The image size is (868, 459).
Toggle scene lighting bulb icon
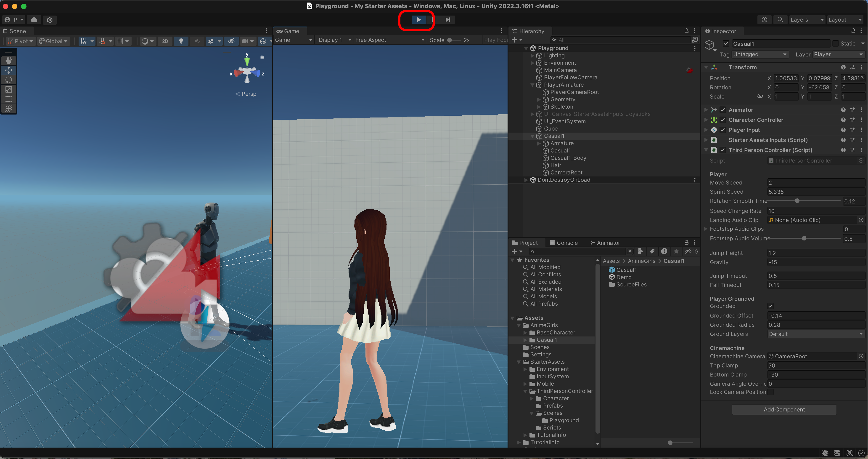[181, 41]
